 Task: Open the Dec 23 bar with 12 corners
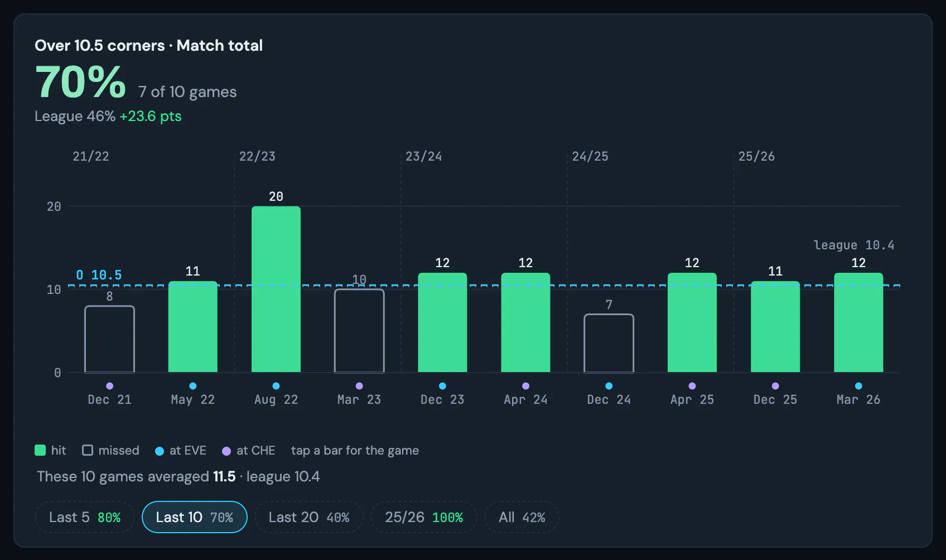click(x=442, y=322)
